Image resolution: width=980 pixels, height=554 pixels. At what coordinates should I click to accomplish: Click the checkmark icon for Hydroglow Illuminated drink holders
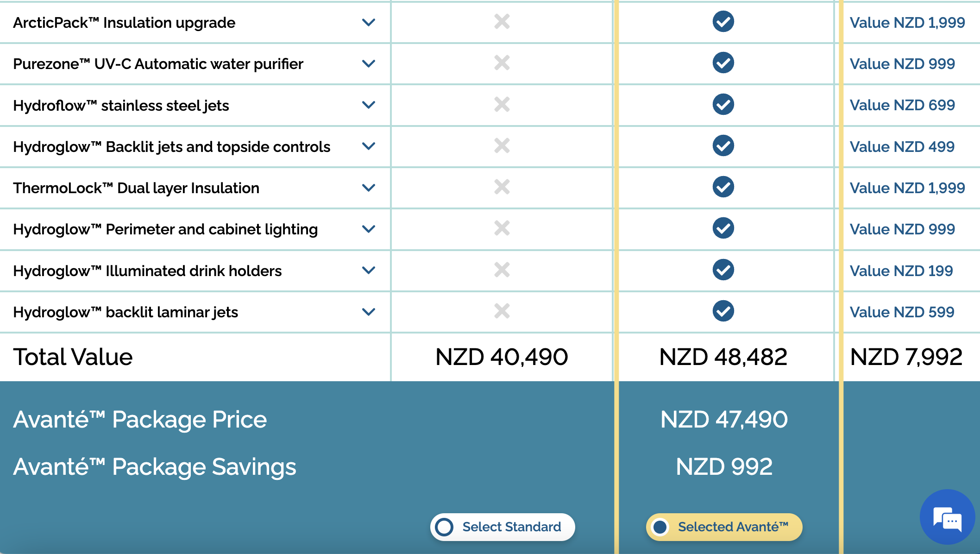point(724,271)
